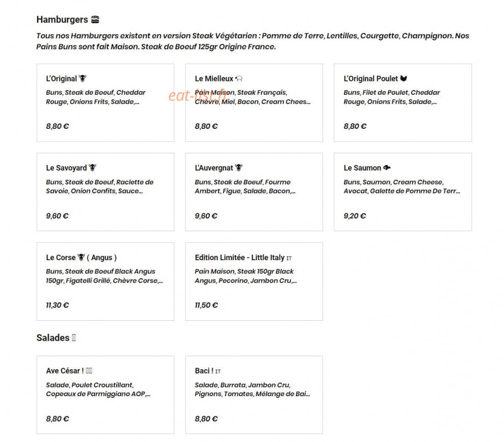This screenshot has height=442, width=504.
Task: Click the fish icon next to Le Saumon
Action: [387, 168]
